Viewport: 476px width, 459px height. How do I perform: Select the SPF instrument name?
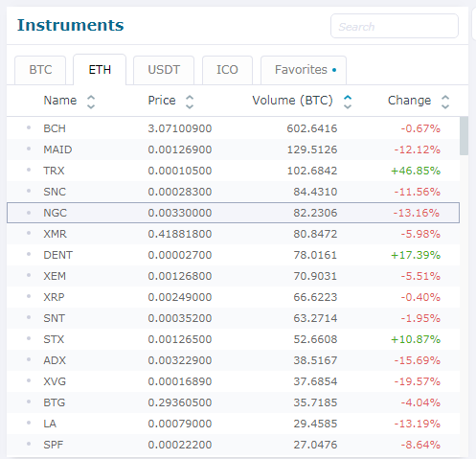point(54,445)
